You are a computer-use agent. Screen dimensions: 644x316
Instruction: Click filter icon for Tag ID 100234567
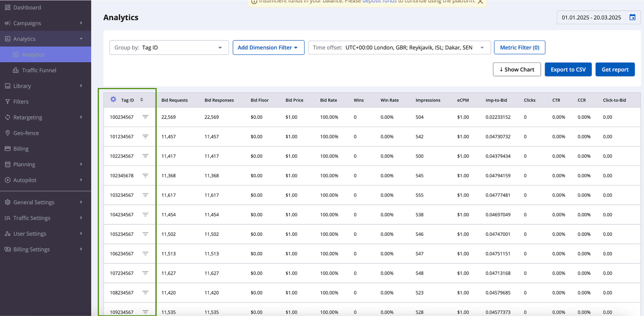145,117
